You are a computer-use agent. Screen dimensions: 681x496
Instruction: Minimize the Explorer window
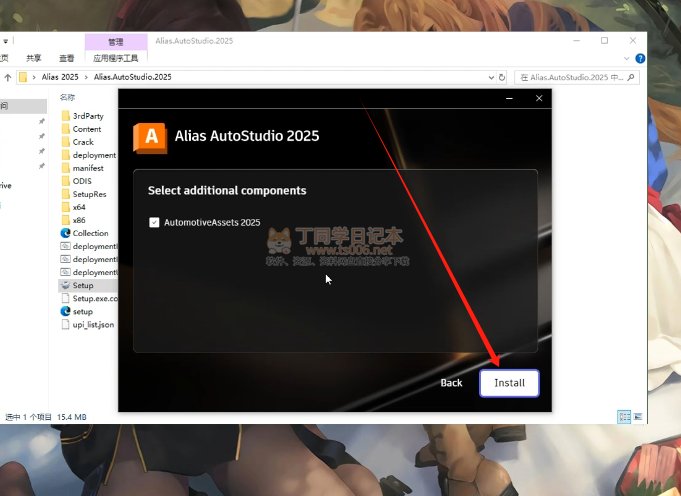(x=577, y=41)
